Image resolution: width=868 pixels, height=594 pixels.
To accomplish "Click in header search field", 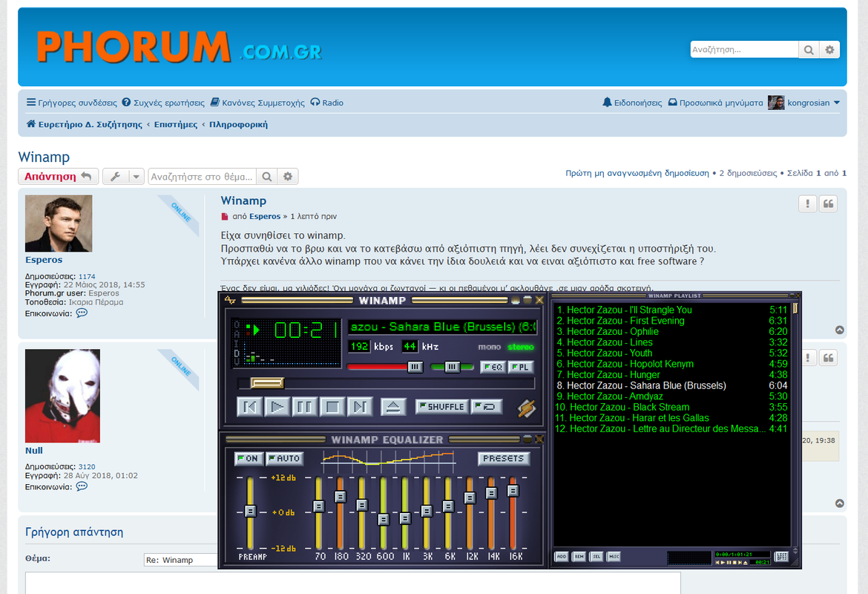I will coord(745,50).
